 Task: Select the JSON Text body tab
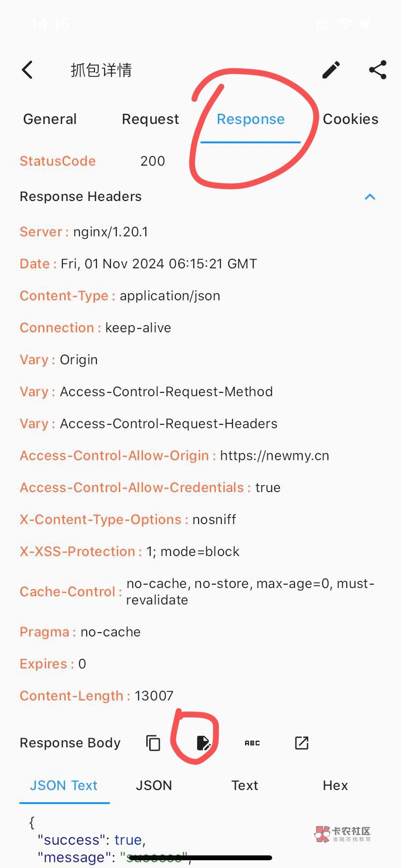point(64,785)
